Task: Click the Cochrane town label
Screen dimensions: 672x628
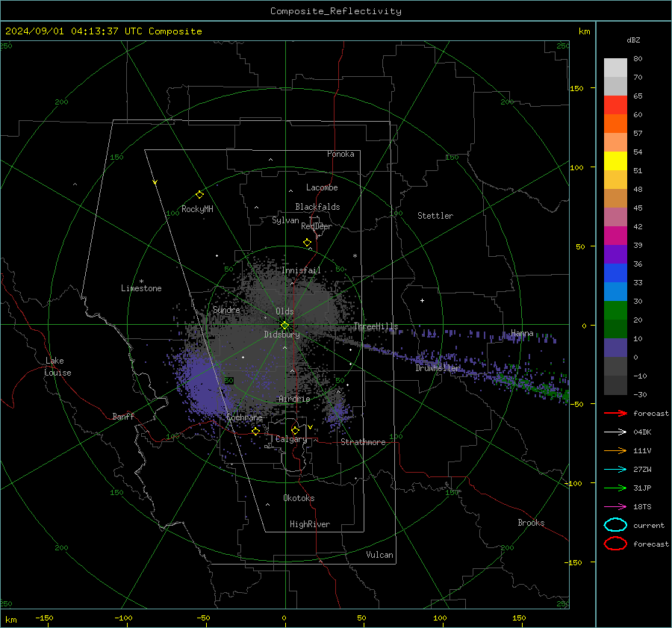Action: click(x=244, y=417)
